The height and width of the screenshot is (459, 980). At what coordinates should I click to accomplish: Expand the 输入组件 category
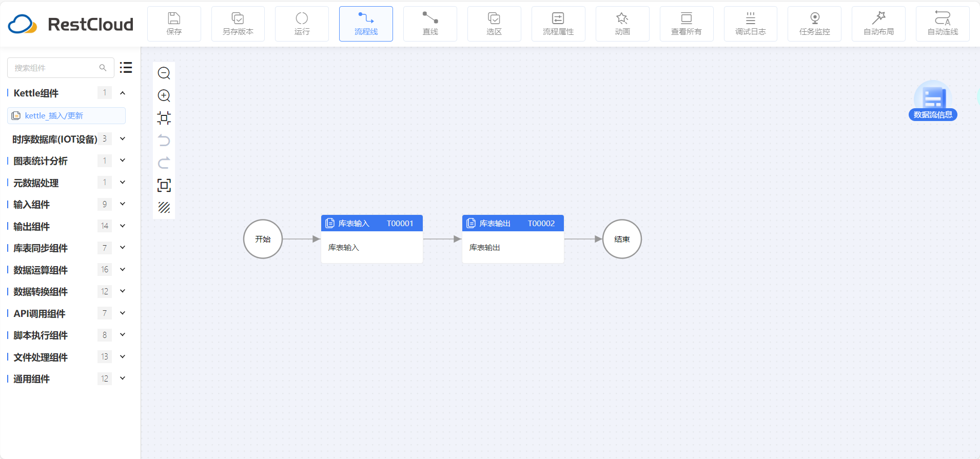(x=123, y=204)
